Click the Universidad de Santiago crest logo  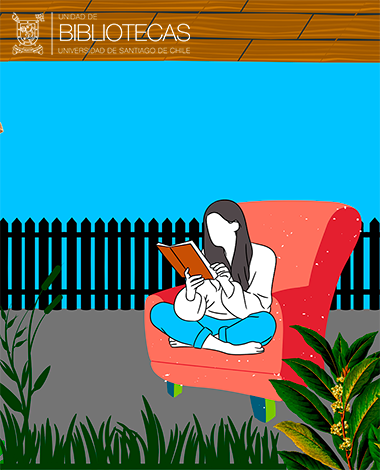click(x=28, y=33)
